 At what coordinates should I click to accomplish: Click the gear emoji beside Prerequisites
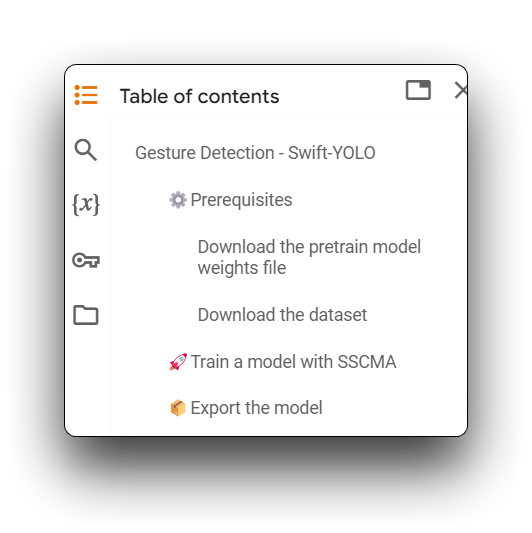click(178, 200)
